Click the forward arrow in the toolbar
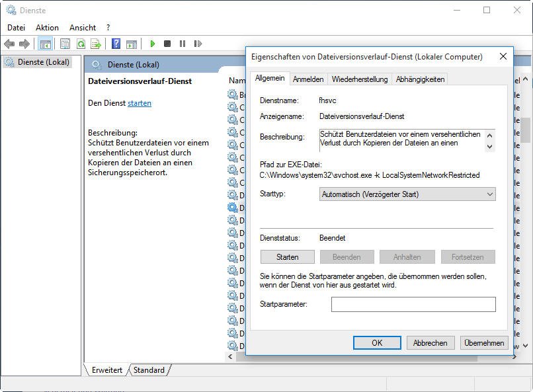The height and width of the screenshot is (392, 533). click(x=24, y=44)
